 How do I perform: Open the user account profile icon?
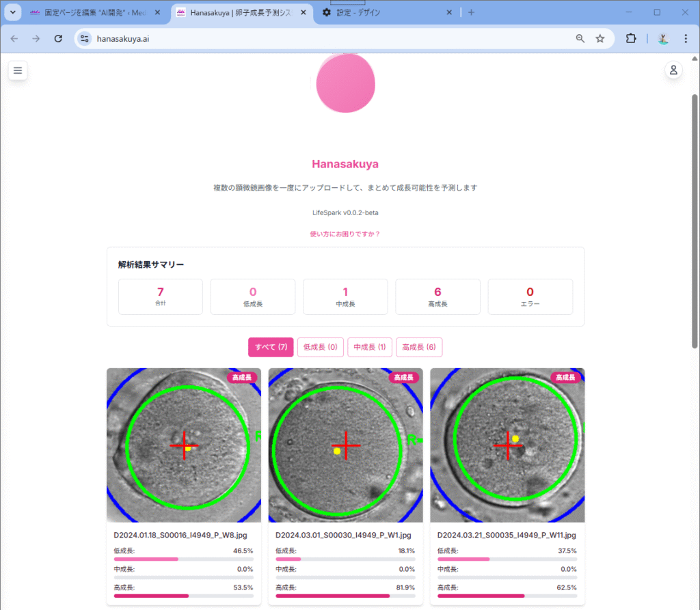point(673,70)
